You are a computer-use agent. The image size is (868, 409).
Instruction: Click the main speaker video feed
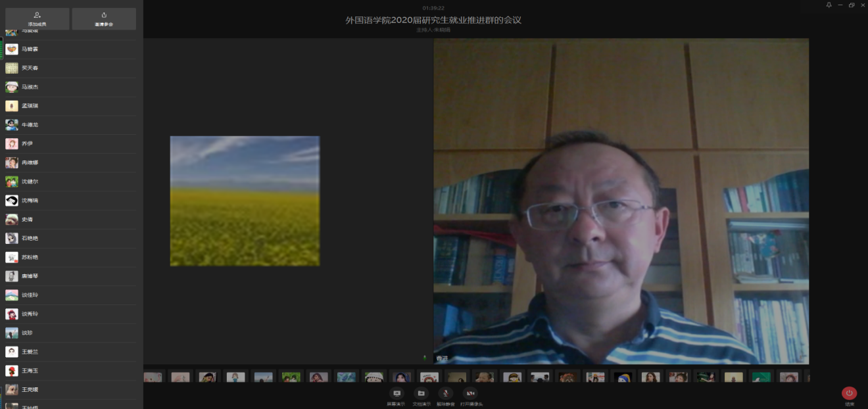pyautogui.click(x=621, y=201)
